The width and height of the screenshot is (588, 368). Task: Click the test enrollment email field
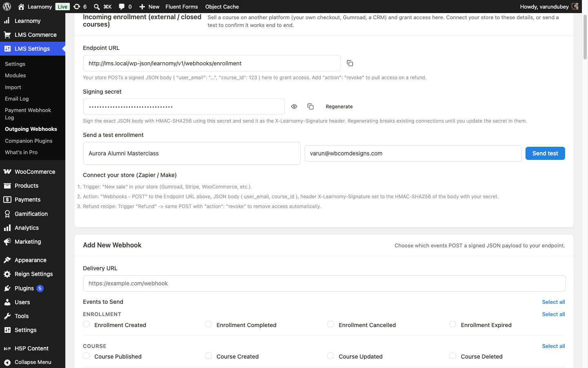[413, 153]
